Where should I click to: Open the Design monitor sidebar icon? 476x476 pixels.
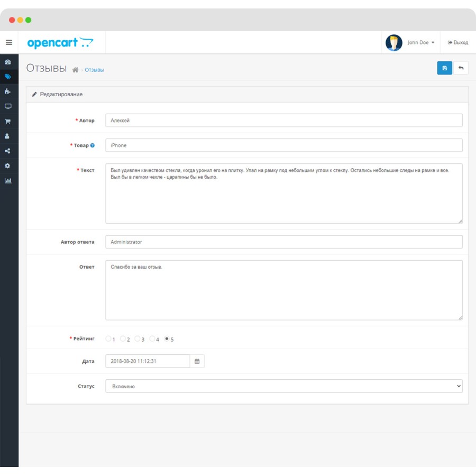coord(8,106)
